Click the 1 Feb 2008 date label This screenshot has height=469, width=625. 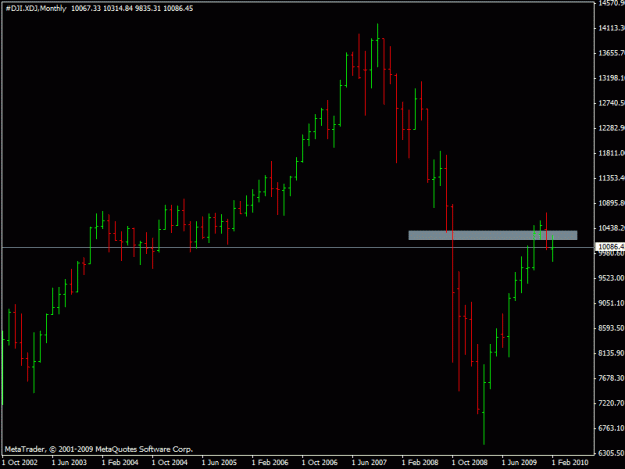420,462
